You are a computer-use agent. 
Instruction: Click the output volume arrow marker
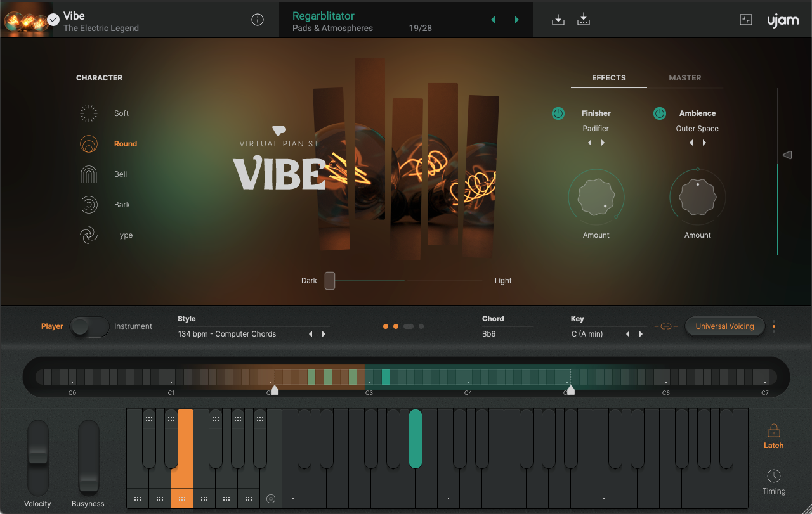[787, 155]
